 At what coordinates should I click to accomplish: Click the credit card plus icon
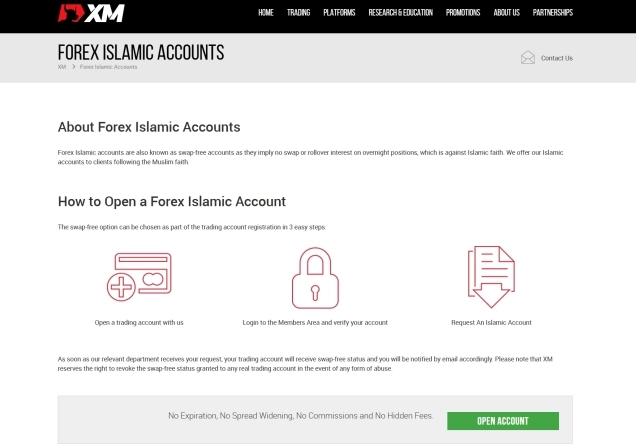pyautogui.click(x=139, y=277)
